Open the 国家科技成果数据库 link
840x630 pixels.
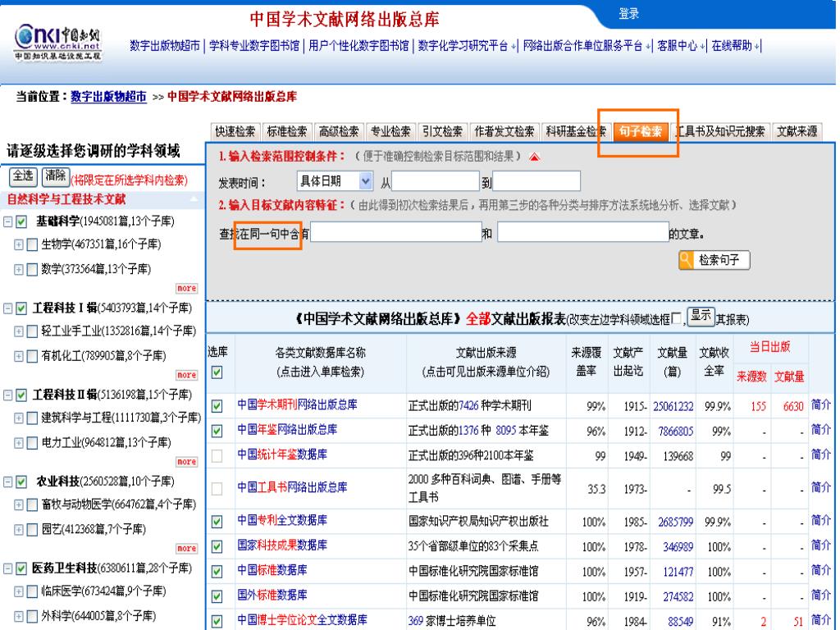click(282, 546)
